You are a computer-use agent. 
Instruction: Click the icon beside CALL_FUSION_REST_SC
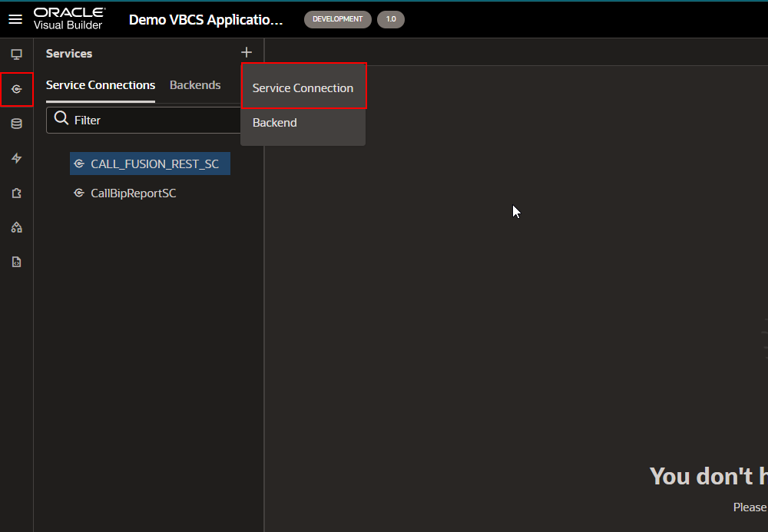[x=79, y=164]
